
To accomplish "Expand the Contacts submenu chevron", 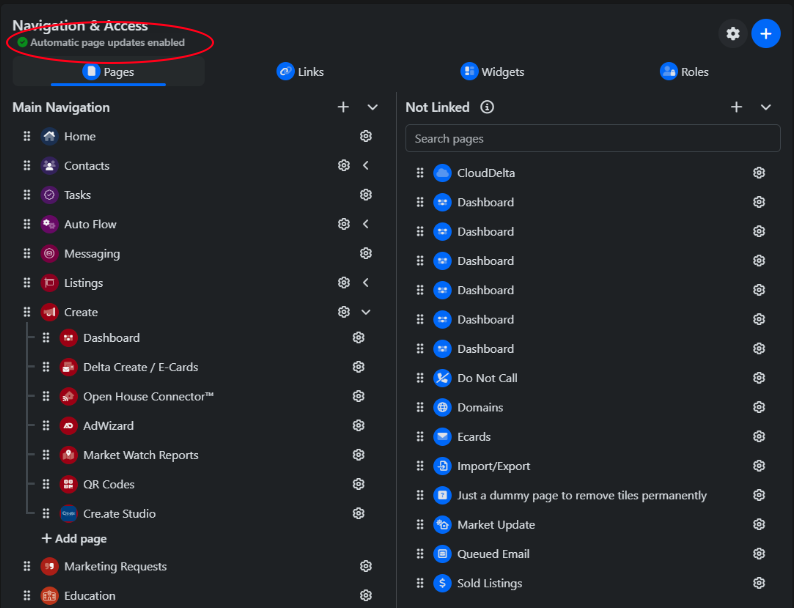I will pos(366,166).
